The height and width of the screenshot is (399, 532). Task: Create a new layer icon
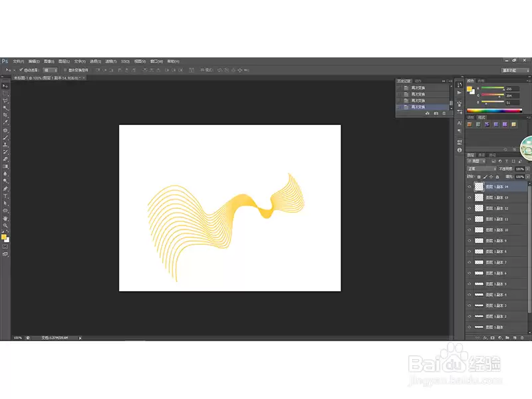[515, 338]
